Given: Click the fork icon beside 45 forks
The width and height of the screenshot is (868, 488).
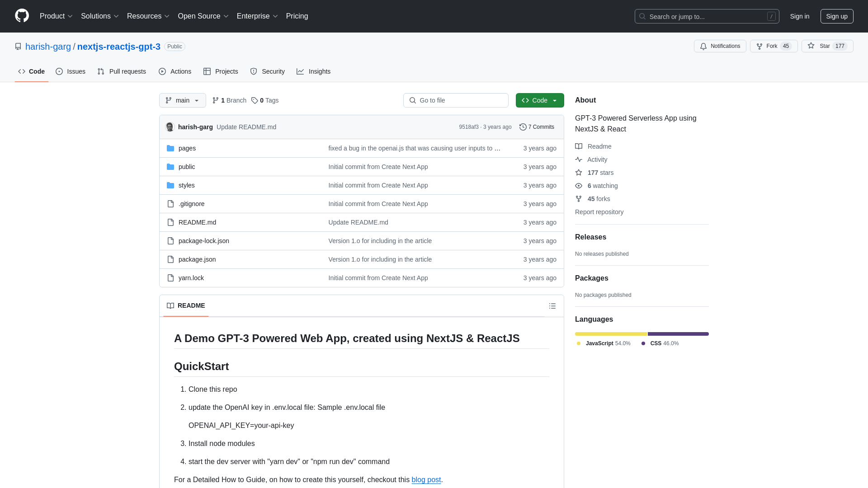Looking at the screenshot, I should click(579, 199).
